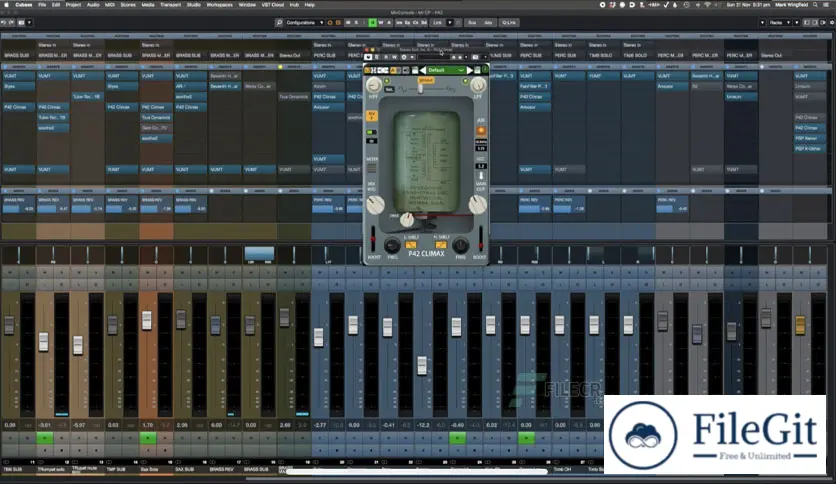Click the 6.00 fader value field
This screenshot has height=484, width=836.
click(216, 425)
